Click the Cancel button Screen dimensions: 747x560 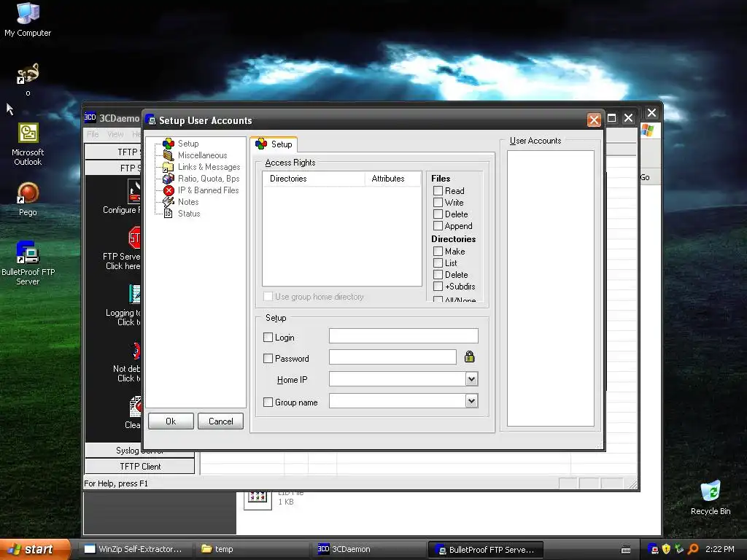220,421
